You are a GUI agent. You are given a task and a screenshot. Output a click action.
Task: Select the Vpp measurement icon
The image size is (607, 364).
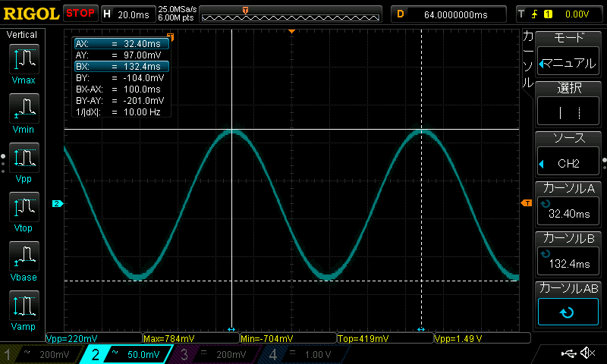(x=24, y=158)
